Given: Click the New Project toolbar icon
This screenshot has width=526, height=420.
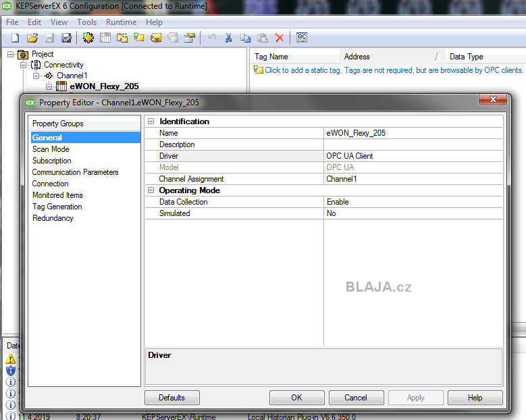Looking at the screenshot, I should [16, 38].
